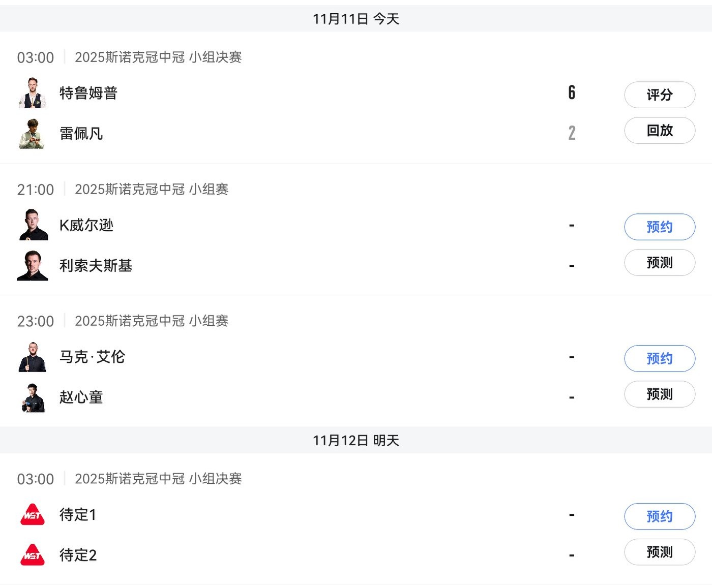Screen dimensions: 712x588
Task: Reserve the 待定1 vs 待定2 final with 预约
Action: point(660,516)
